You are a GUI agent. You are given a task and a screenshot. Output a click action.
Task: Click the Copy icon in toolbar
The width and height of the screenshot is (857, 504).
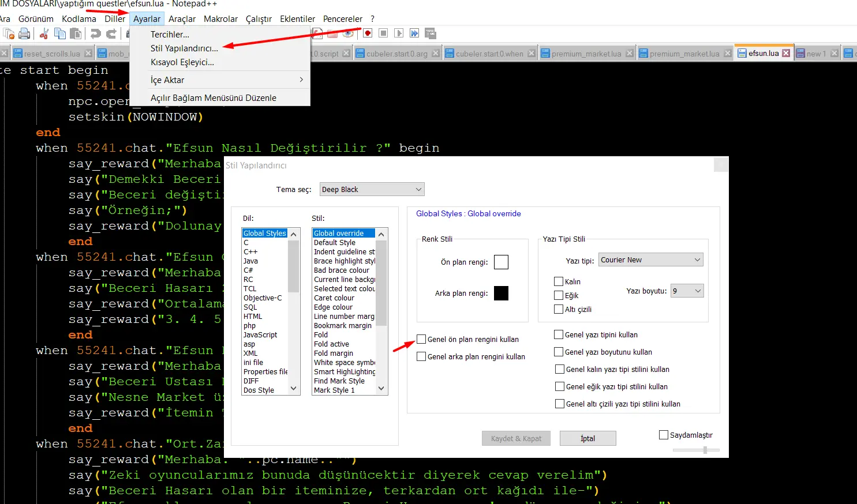[59, 34]
